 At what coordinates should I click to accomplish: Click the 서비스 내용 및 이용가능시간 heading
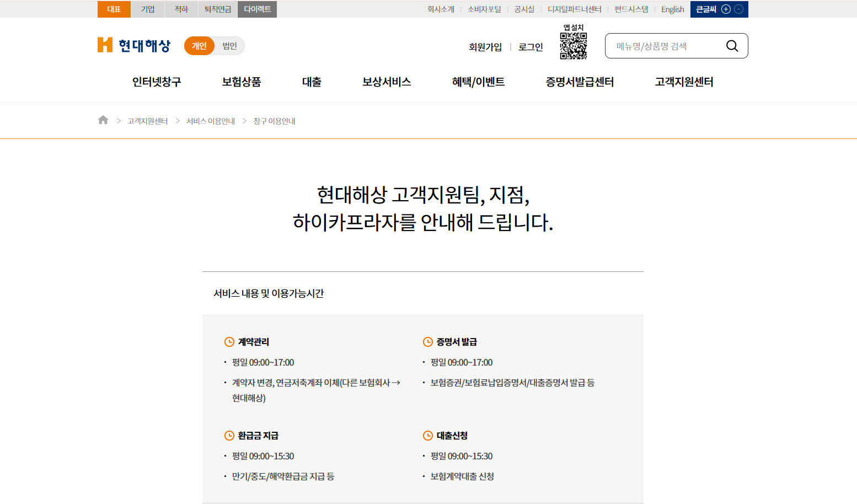(269, 293)
